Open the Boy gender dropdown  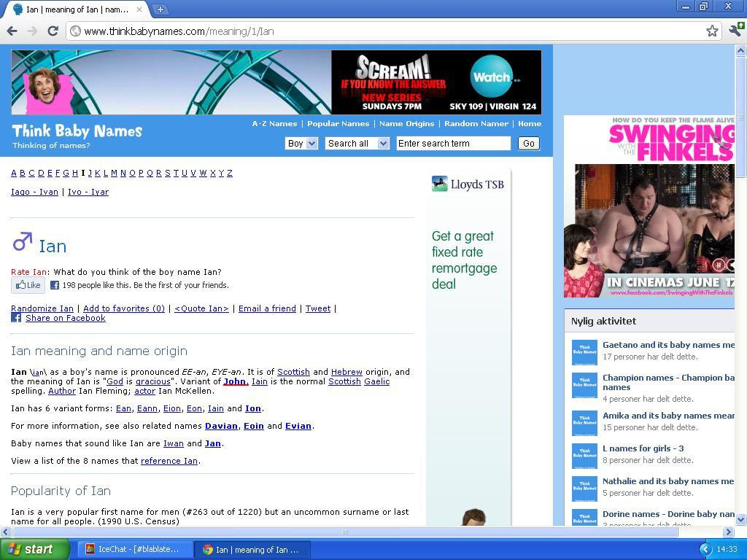pyautogui.click(x=301, y=144)
